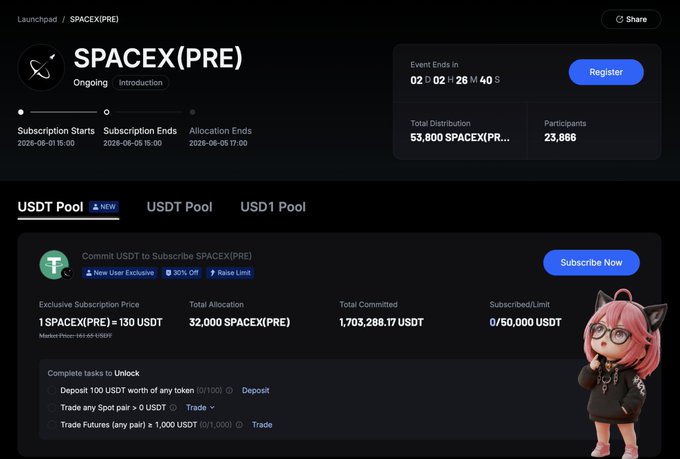Open the info icon beside Spot pair task
The width and height of the screenshot is (680, 459).
(173, 407)
